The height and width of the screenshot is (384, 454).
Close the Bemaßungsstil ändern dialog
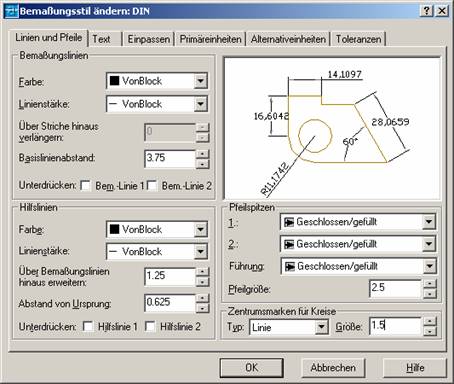point(442,11)
